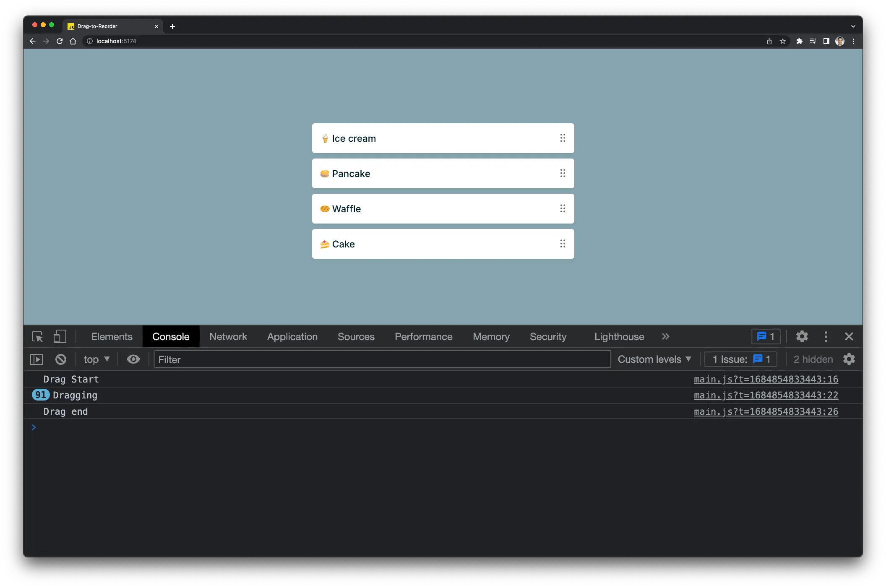Expand the tab search chevron
Screen dimensions: 886x588
pos(853,26)
